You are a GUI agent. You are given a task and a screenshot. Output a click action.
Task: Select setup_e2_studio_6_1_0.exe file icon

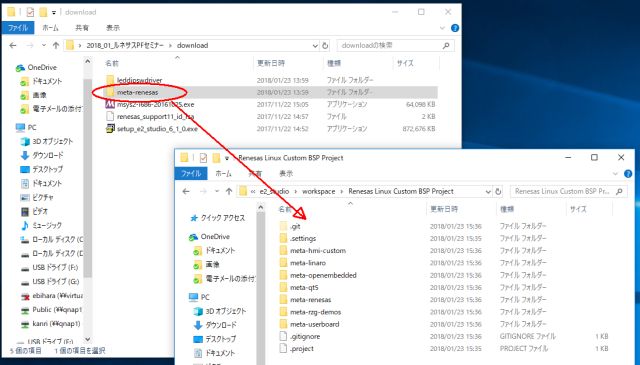point(110,129)
